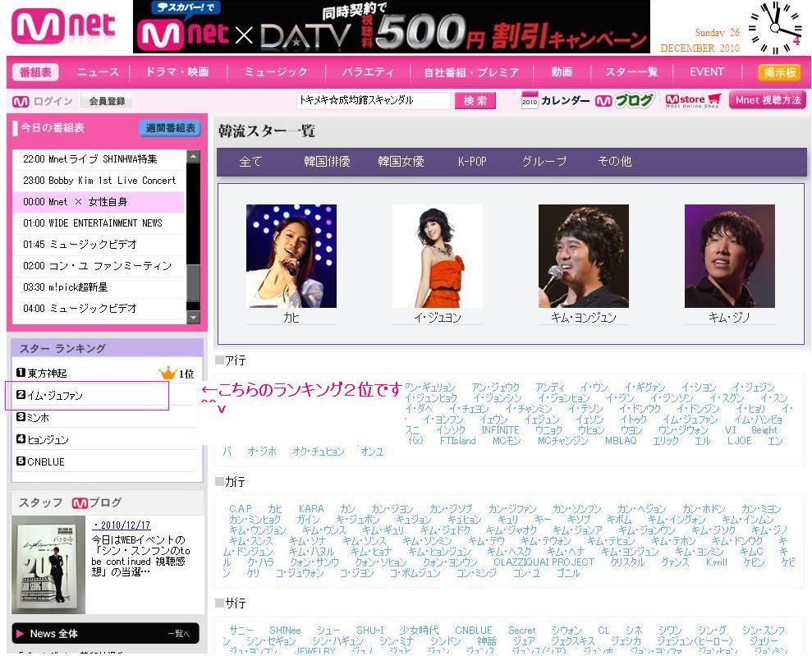Open the スター一覧 menu
Viewport: 812px width, 656px height.
tap(632, 72)
